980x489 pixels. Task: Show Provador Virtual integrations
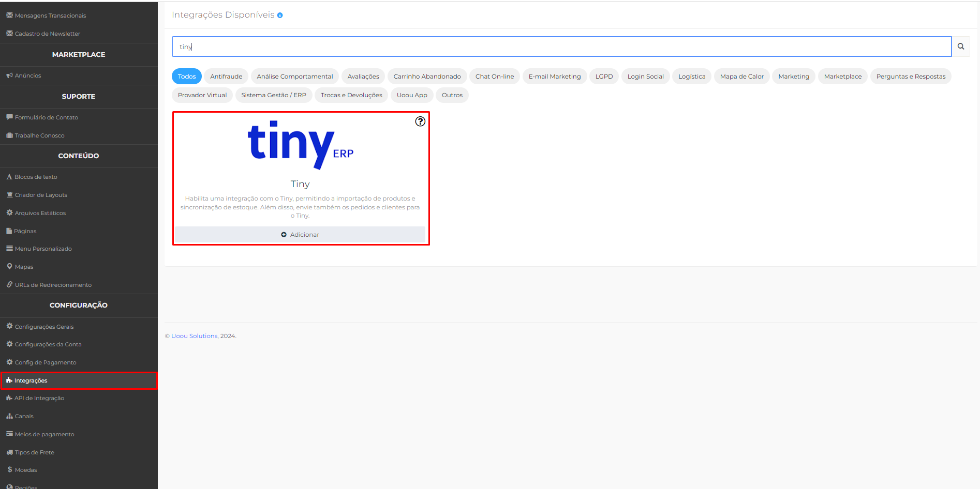click(202, 95)
